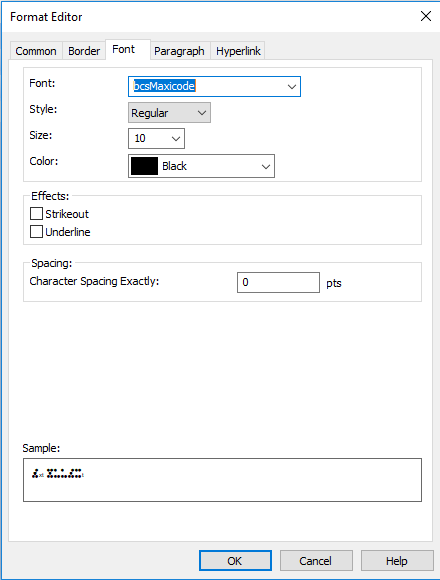
Task: Click the 'Format Editor' title text
Action: click(46, 17)
